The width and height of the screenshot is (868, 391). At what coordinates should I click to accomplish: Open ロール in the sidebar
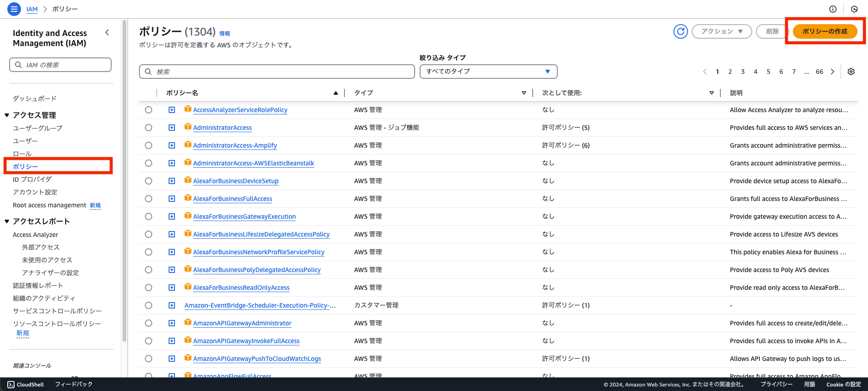click(22, 154)
